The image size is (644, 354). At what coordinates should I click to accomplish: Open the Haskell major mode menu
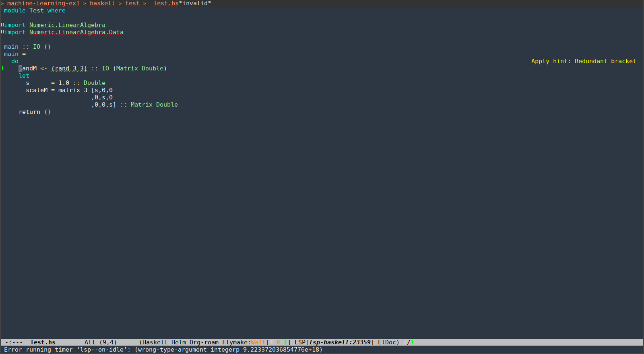click(x=155, y=342)
